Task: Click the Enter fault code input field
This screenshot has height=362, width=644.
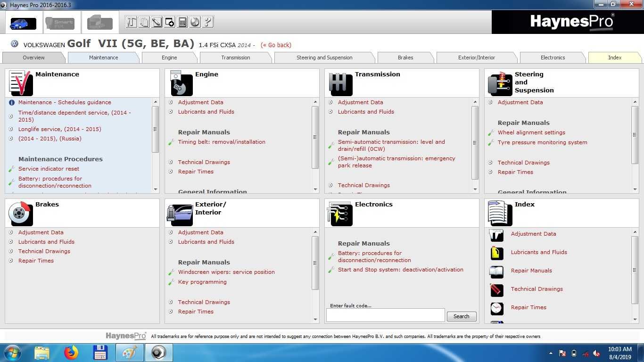Action: click(385, 315)
